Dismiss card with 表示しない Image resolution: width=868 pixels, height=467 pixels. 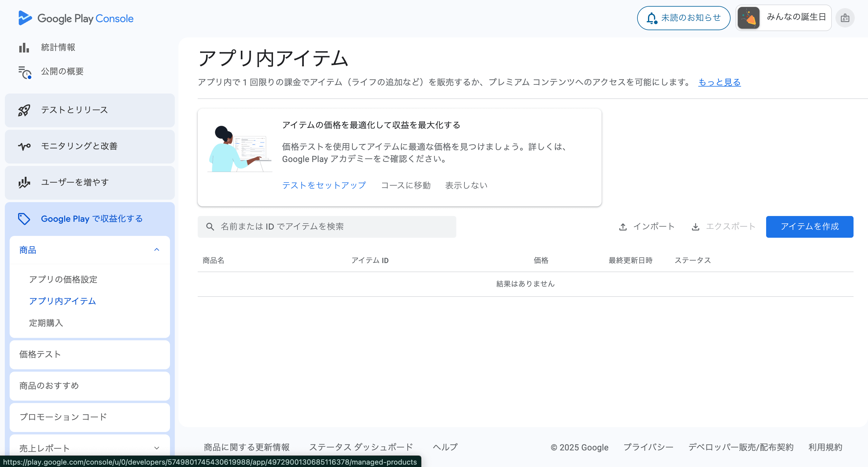(x=466, y=186)
